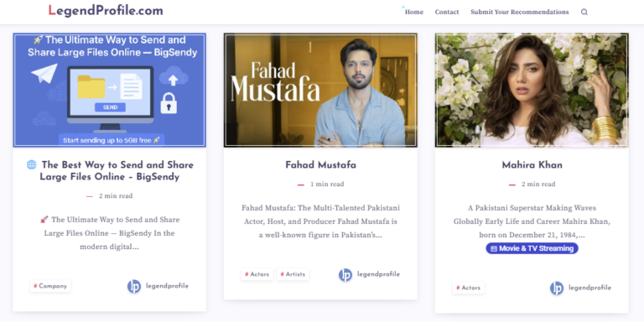Viewport: 644px width, 322px height.
Task: Open legendprofile author link on Fahad Mustafa card
Action: click(378, 274)
